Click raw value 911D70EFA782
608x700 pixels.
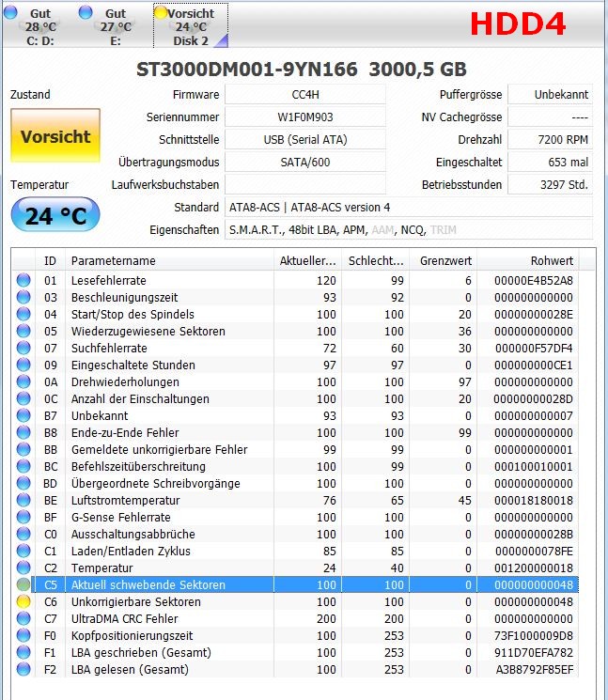click(534, 653)
